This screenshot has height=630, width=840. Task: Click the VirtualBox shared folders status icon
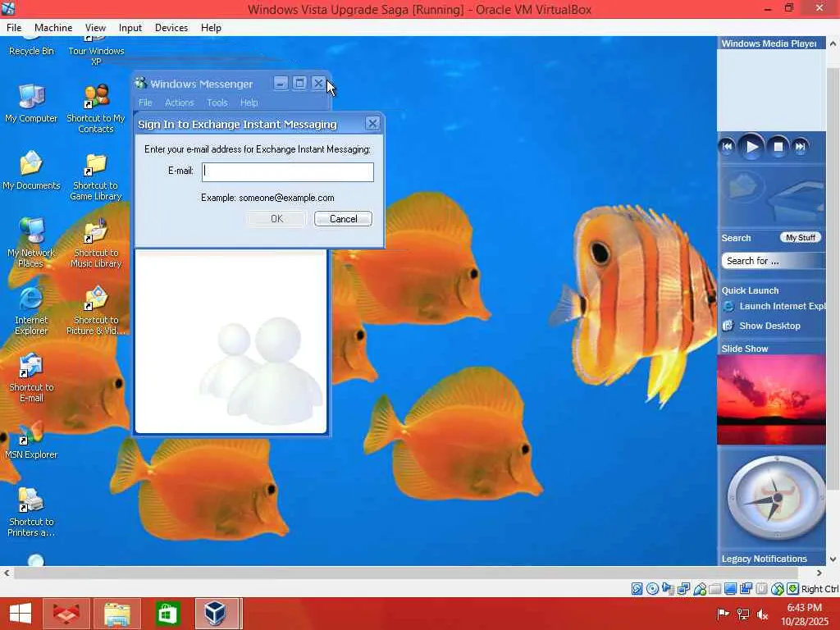point(714,589)
